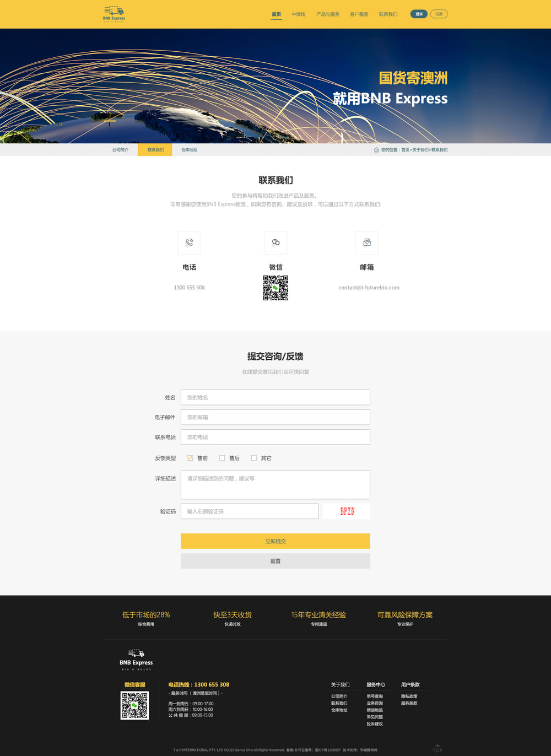The width and height of the screenshot is (551, 756).
Task: Click the TOP back-to-top arrow icon
Action: pos(437,748)
